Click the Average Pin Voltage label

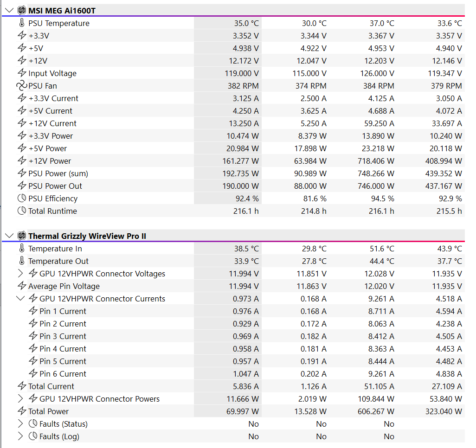click(x=64, y=286)
